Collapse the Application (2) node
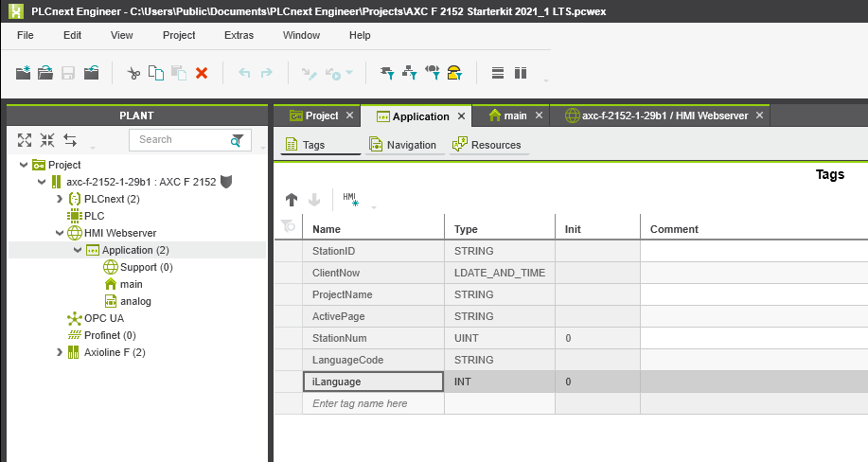Image resolution: width=868 pixels, height=462 pixels. (x=78, y=250)
